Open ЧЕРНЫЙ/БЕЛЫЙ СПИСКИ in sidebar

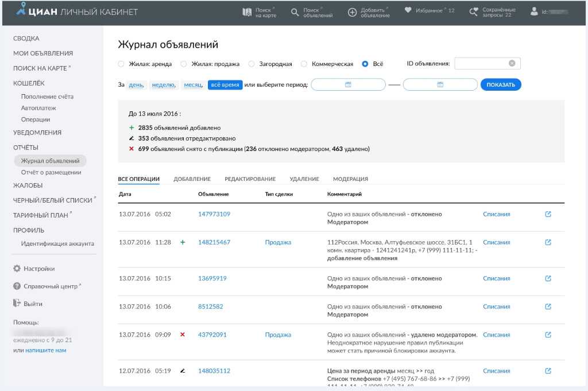click(x=52, y=200)
